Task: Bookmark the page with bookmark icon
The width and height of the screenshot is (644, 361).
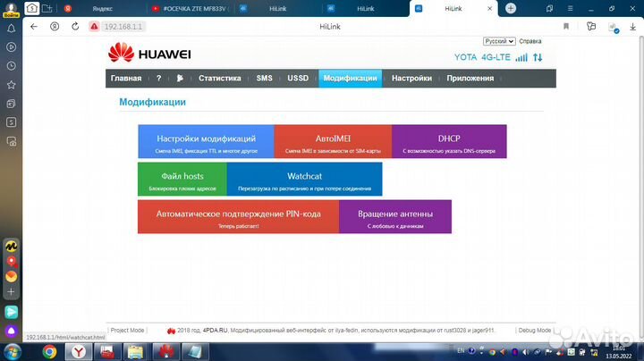Action: (x=566, y=27)
